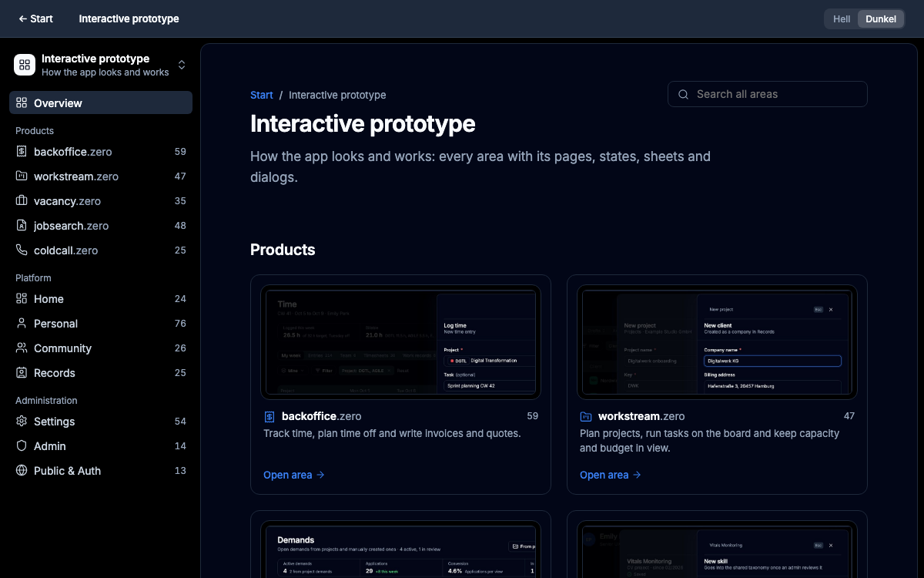Click the Community people icon in sidebar
This screenshot has width=924, height=578.
click(x=22, y=348)
